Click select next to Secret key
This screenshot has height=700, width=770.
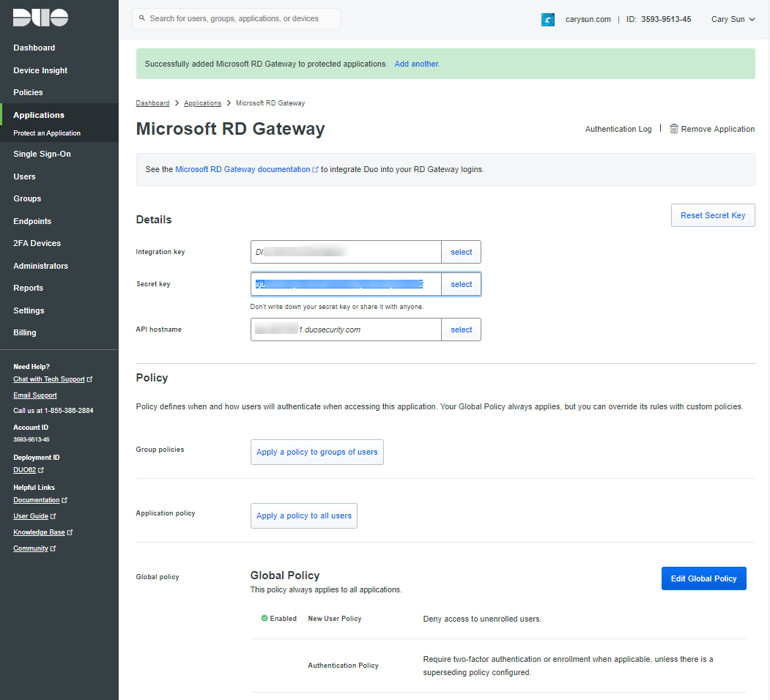(x=461, y=284)
